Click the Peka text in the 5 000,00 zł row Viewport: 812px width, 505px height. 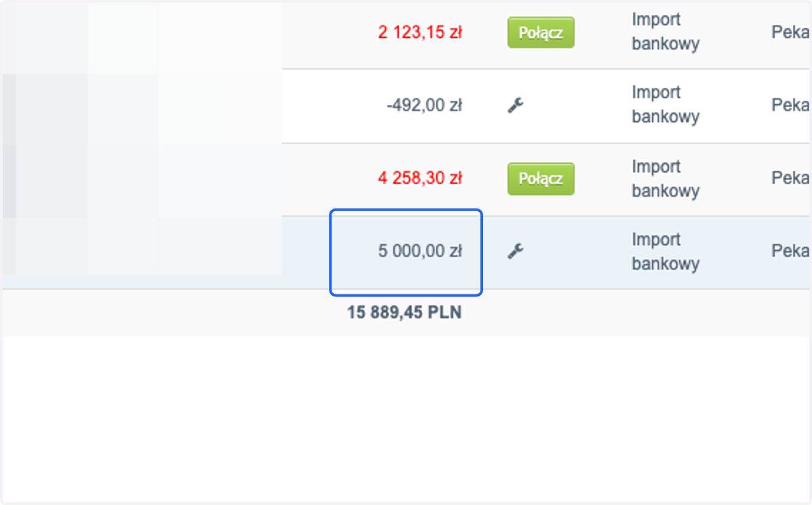pyautogui.click(x=790, y=252)
